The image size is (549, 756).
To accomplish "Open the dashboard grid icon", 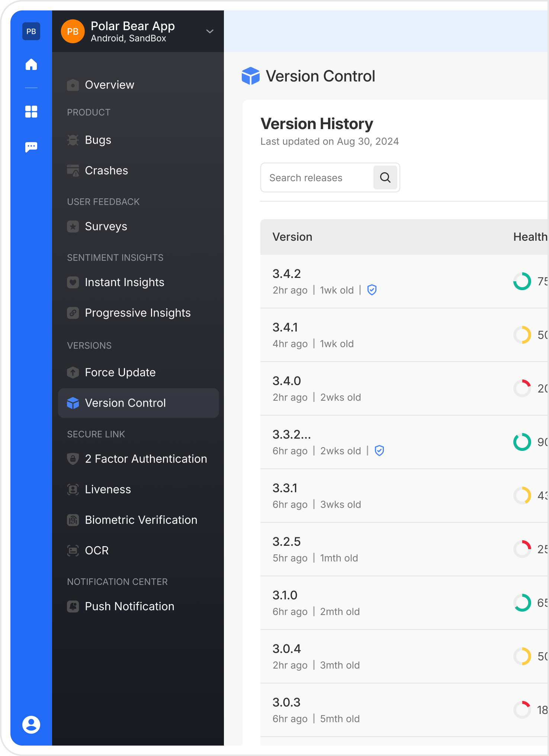I will tap(31, 112).
